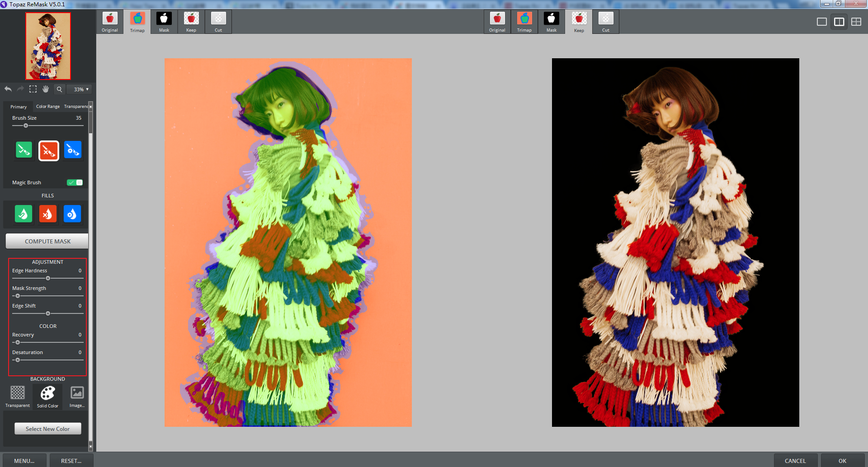Click the keep result preview image
The image size is (868, 467).
pyautogui.click(x=675, y=243)
